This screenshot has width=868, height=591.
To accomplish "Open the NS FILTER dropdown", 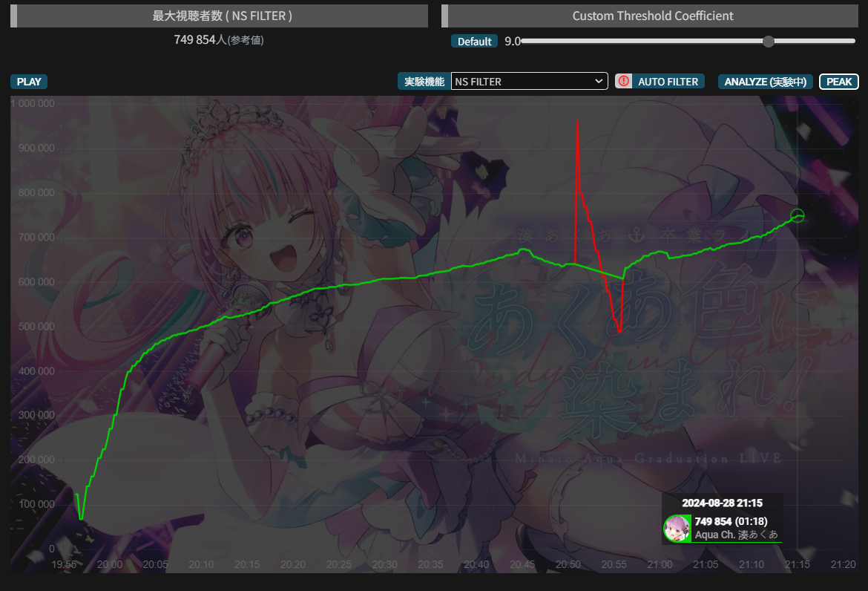I will pyautogui.click(x=529, y=82).
